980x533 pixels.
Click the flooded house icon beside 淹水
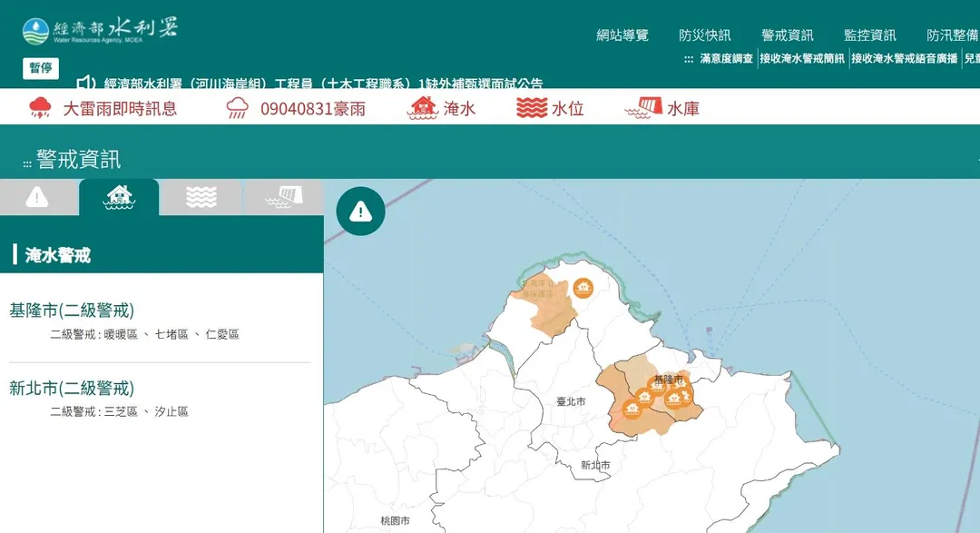pyautogui.click(x=423, y=108)
